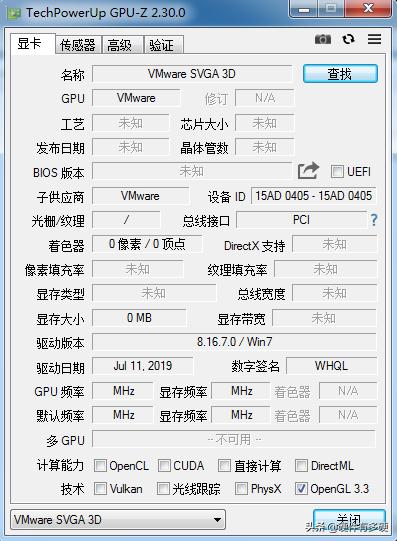Toggle the CUDA checkbox

pyautogui.click(x=164, y=465)
